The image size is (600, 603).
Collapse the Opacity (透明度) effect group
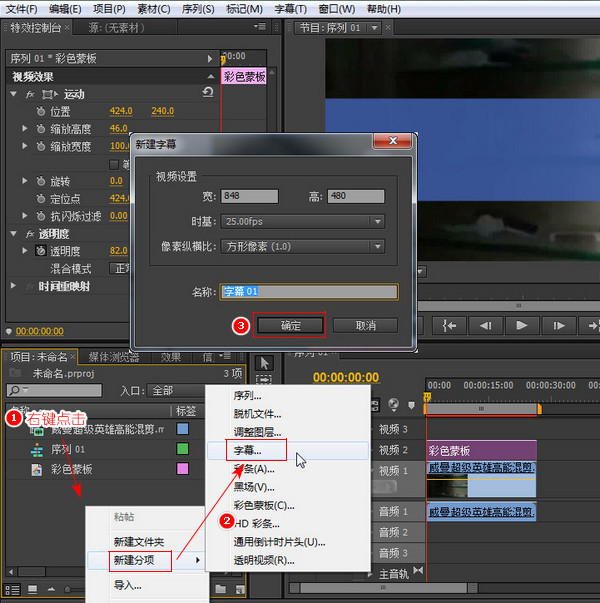click(x=13, y=233)
